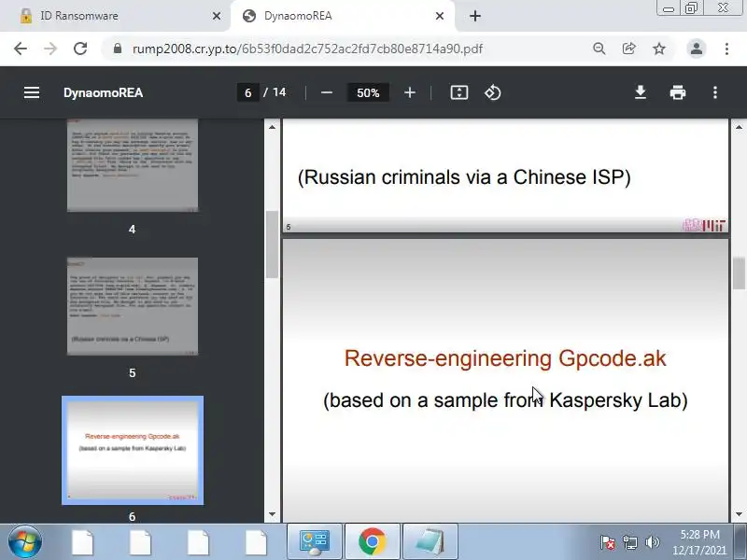Open PDF viewer more actions menu
Viewport: 747px width, 560px height.
pos(714,92)
